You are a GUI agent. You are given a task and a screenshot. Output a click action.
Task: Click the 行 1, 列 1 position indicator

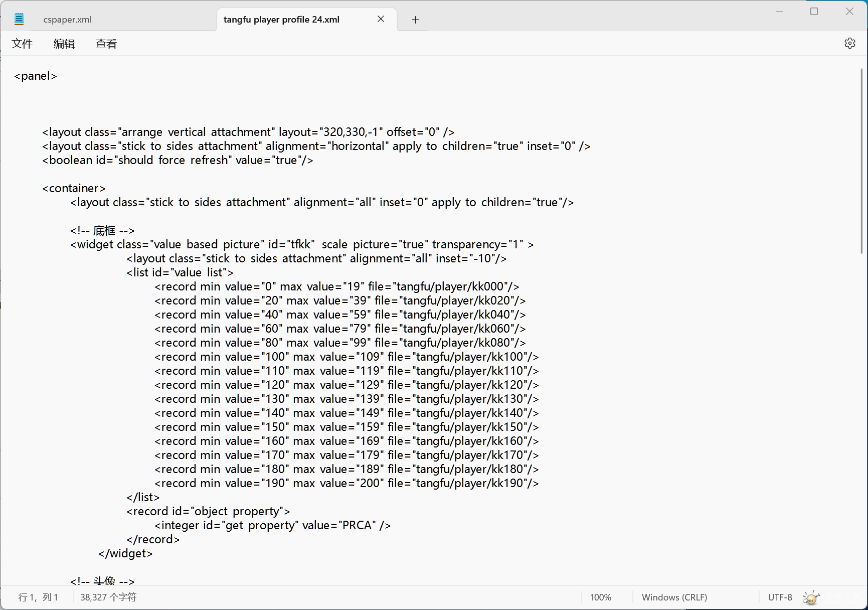38,597
